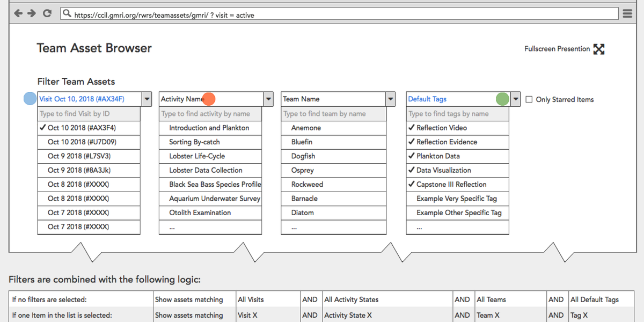Select the Barnacle team
The height and width of the screenshot is (322, 644).
pyautogui.click(x=333, y=199)
